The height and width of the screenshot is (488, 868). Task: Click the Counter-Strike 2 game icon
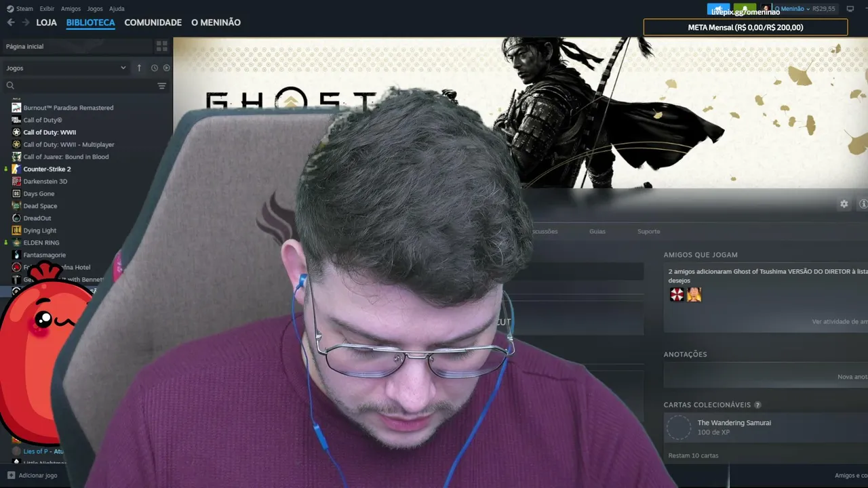tap(16, 169)
